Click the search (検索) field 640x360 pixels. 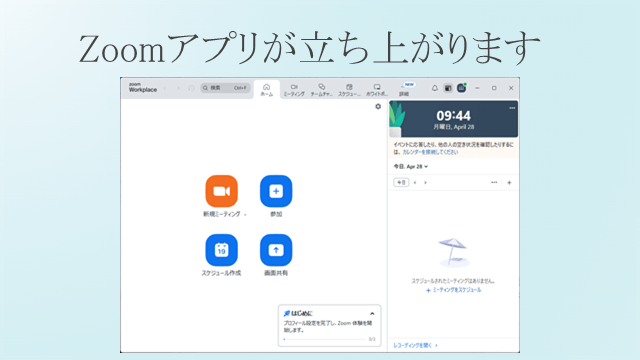(225, 88)
